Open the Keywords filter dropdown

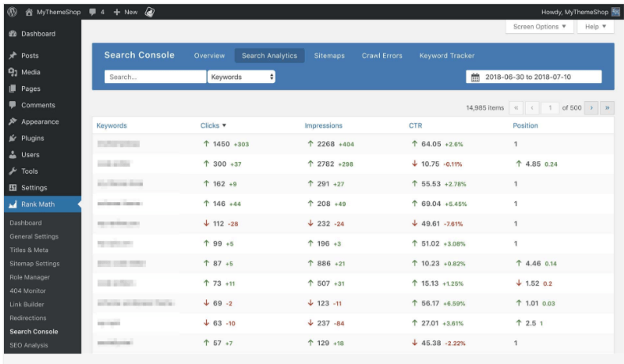pos(242,77)
